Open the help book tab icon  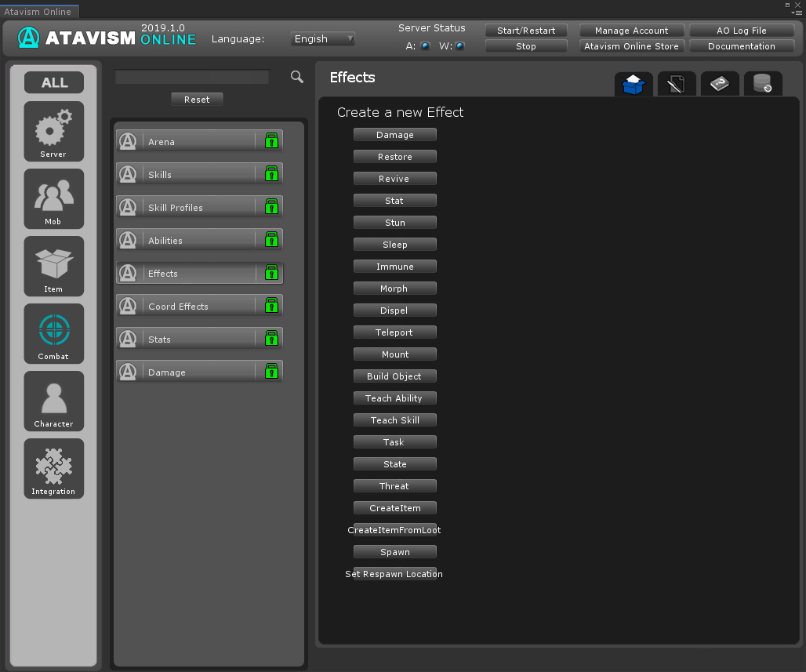click(719, 84)
